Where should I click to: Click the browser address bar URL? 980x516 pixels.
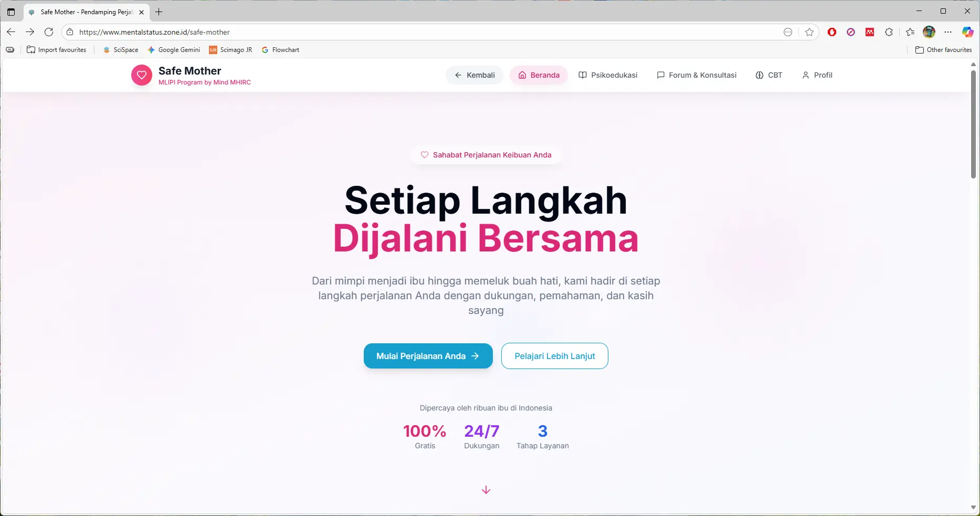[x=154, y=32]
